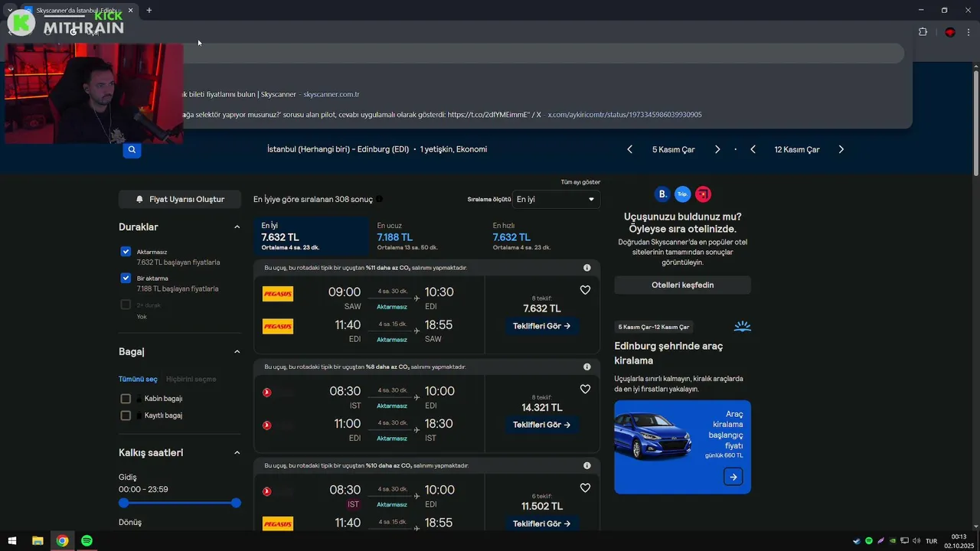Click the Trip. logo icon
This screenshot has height=551, width=980.
click(x=682, y=194)
